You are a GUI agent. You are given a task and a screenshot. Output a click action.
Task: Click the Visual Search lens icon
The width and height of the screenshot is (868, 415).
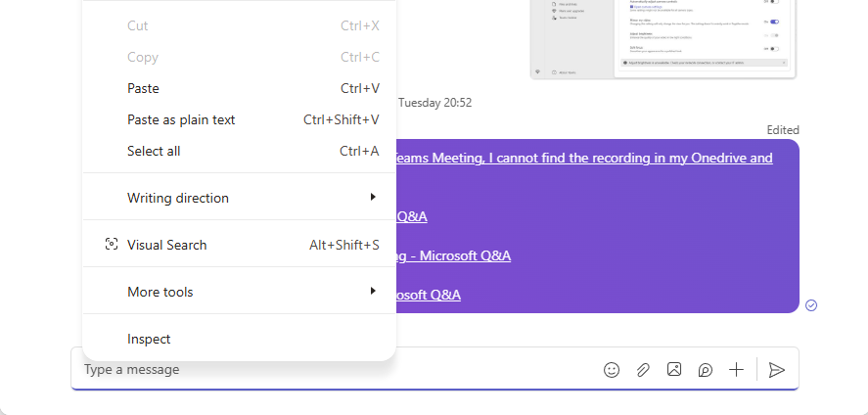(112, 244)
